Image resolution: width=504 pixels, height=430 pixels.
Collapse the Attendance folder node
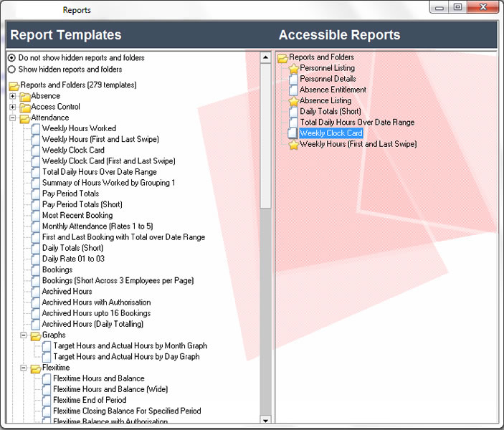point(12,118)
